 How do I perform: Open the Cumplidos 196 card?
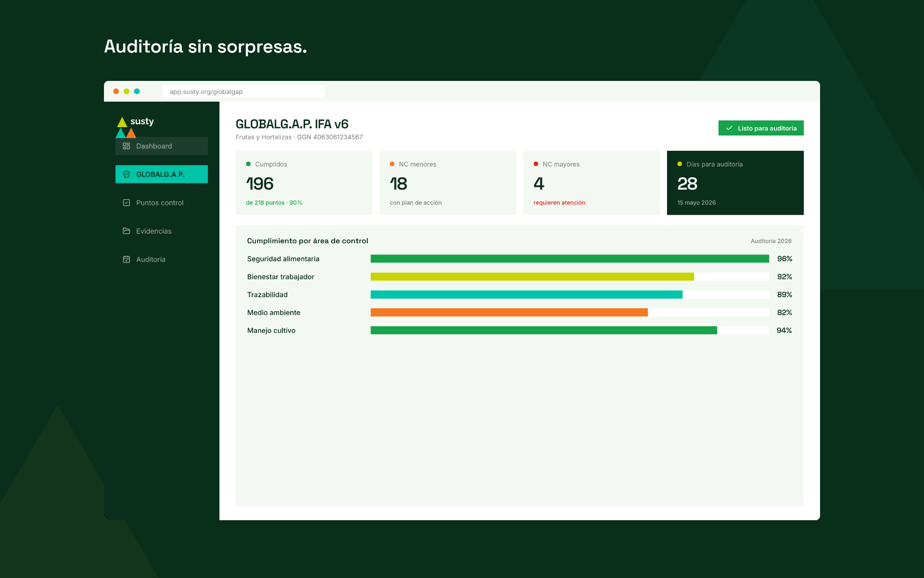304,183
